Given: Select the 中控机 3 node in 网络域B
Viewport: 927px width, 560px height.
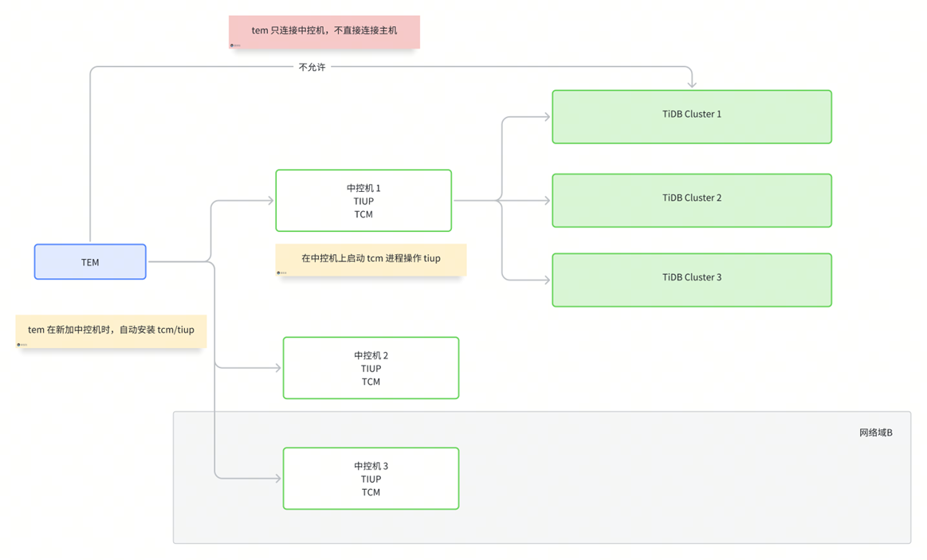Looking at the screenshot, I should pos(371,478).
